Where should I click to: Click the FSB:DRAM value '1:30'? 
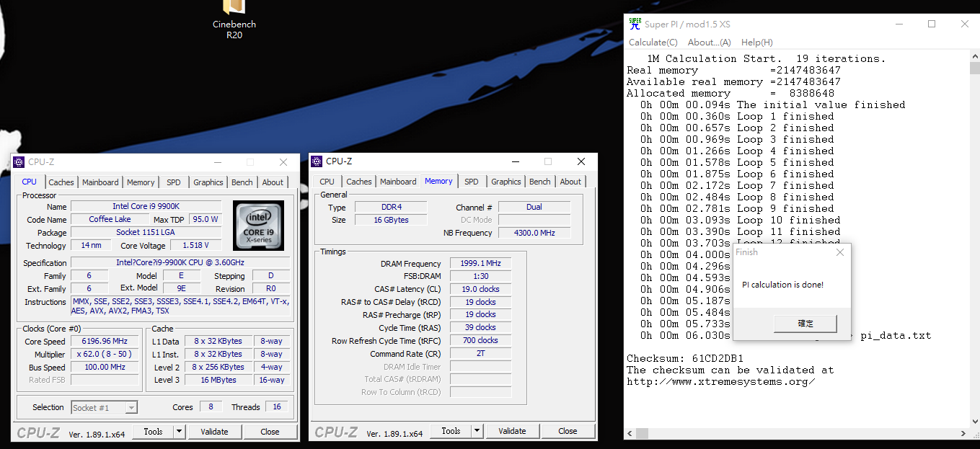pyautogui.click(x=481, y=276)
